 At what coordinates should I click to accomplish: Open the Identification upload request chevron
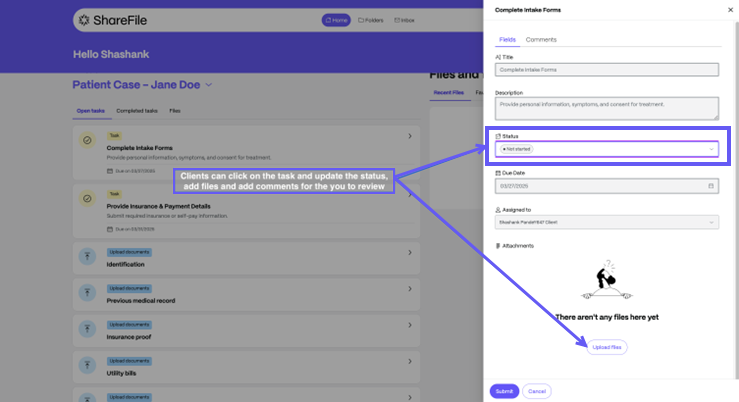point(410,253)
